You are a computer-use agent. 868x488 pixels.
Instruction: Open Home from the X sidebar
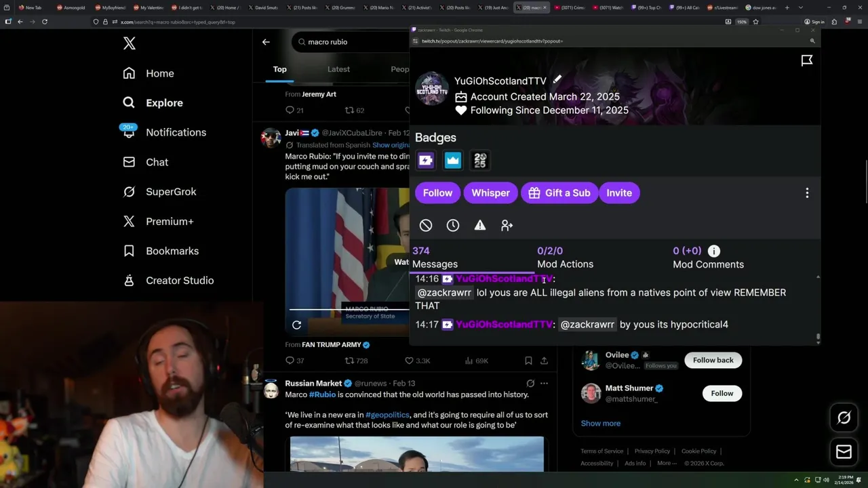148,73
